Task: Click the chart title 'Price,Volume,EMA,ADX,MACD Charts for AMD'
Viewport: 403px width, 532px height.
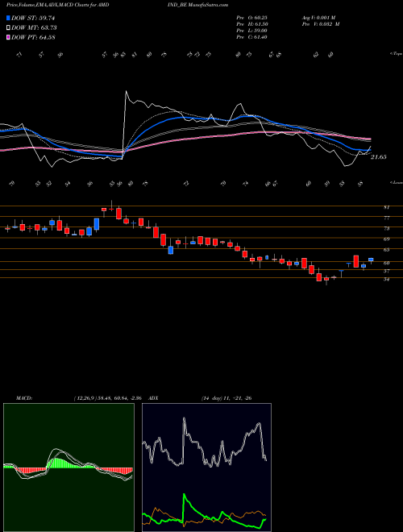Action: click(58, 5)
